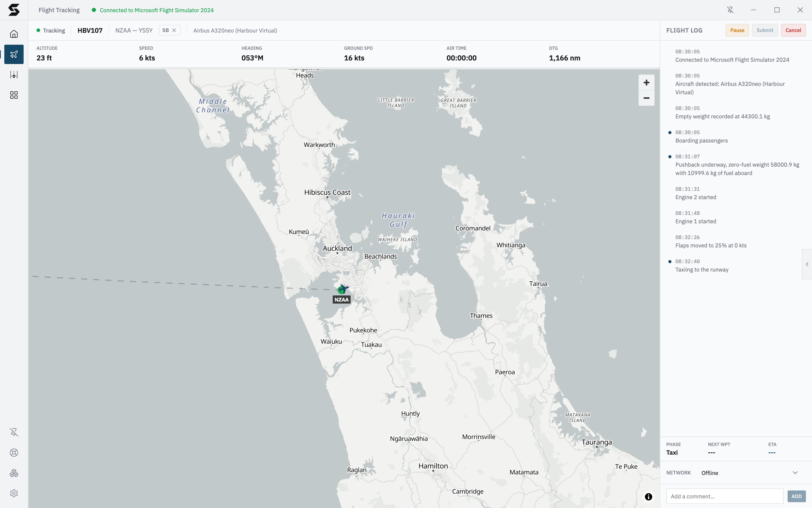Click the app logo at top left
The image size is (812, 508).
(x=14, y=10)
